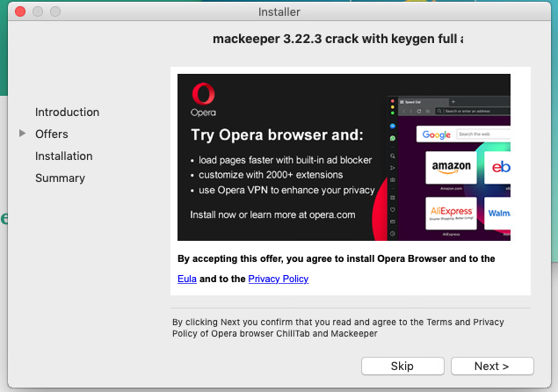Screen dimensions: 558x392
Task: Click 'Install now or learn more at opera.com'
Action: (x=272, y=214)
